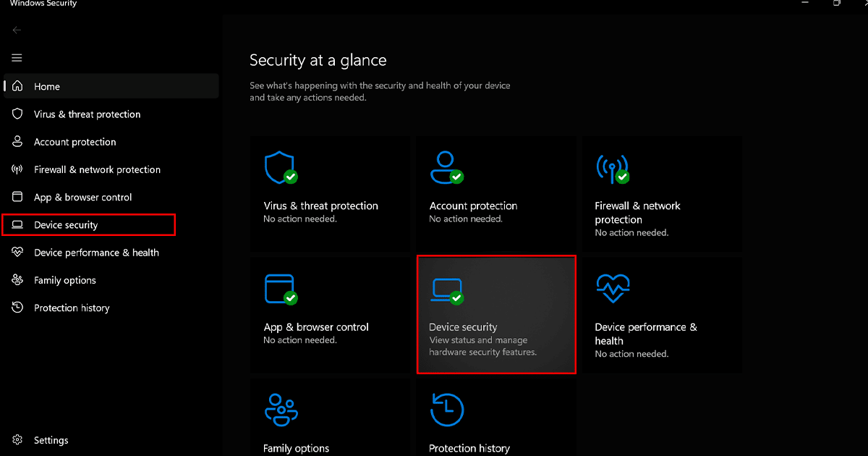This screenshot has width=868, height=456.
Task: Click the Account protection person tile icon
Action: (x=445, y=167)
